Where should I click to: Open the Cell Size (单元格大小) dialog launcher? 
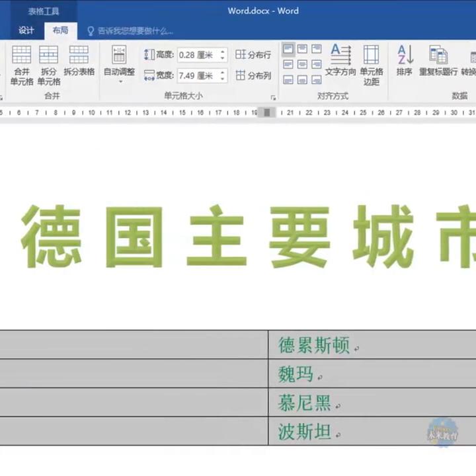click(x=273, y=97)
